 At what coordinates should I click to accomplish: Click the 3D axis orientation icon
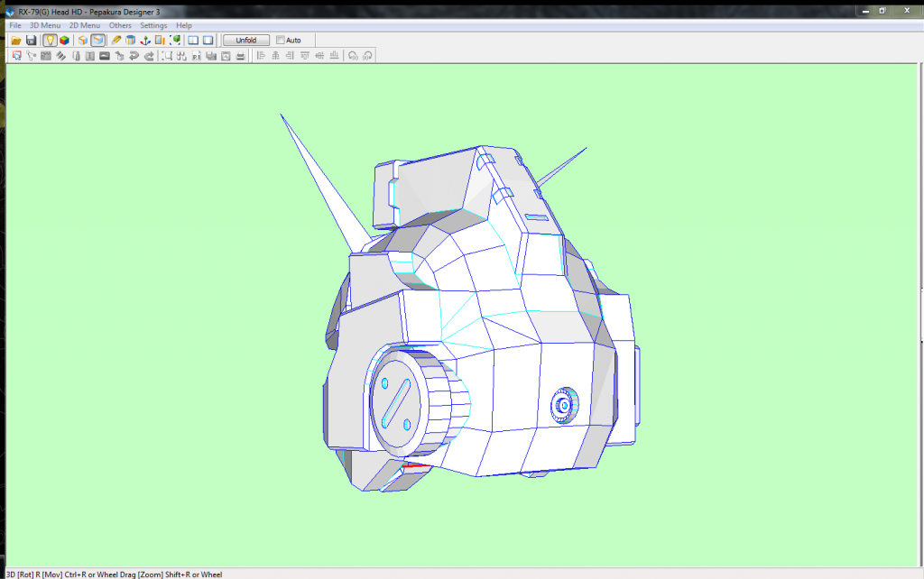(145, 40)
